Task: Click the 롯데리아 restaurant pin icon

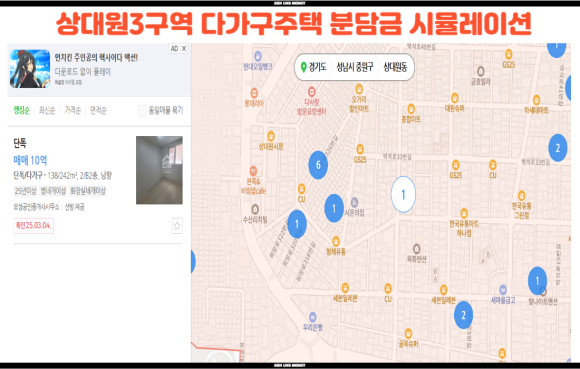Action: [254, 93]
